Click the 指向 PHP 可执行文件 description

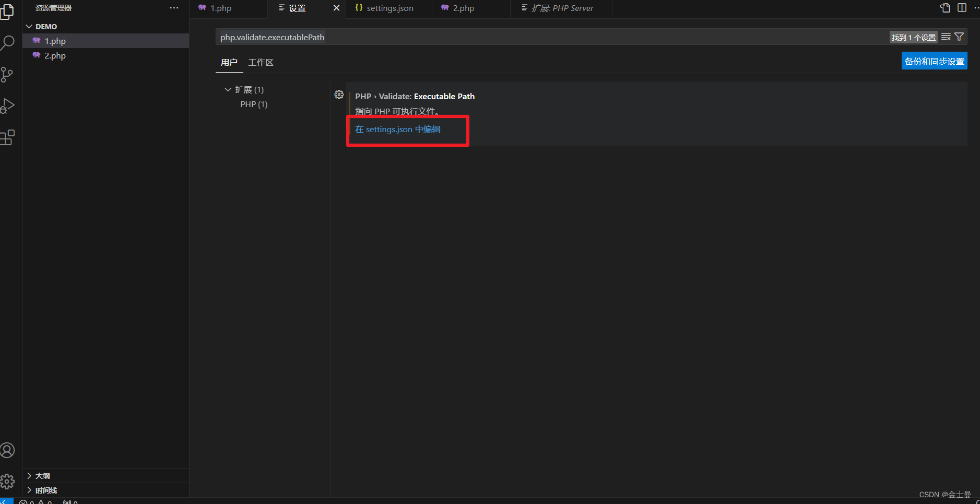coord(397,111)
